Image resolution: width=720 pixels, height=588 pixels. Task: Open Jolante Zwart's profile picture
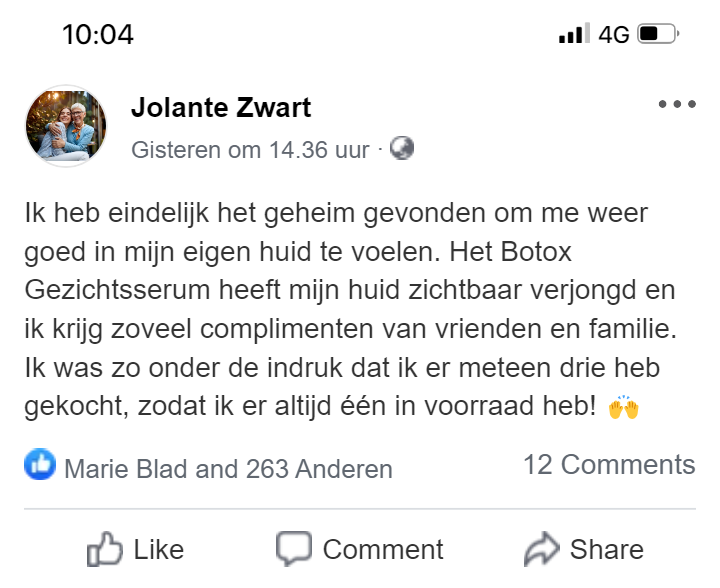(x=66, y=126)
